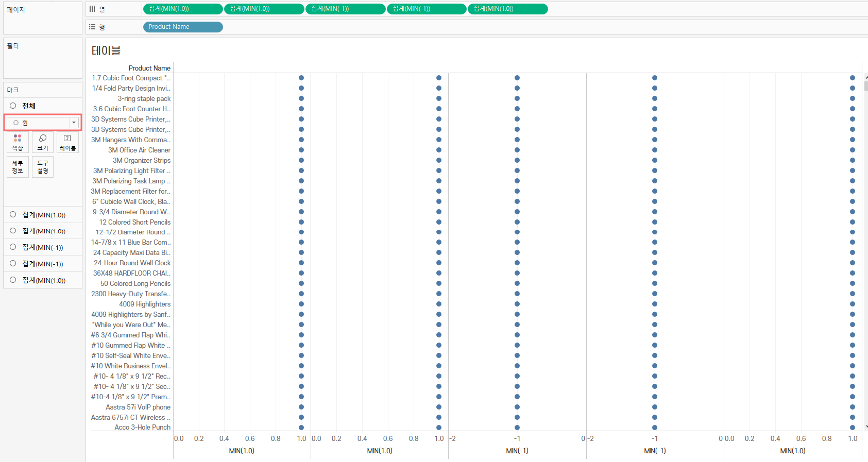This screenshot has height=462, width=868.
Task: Select row 3M Polarizing Light Filter
Action: tap(131, 171)
